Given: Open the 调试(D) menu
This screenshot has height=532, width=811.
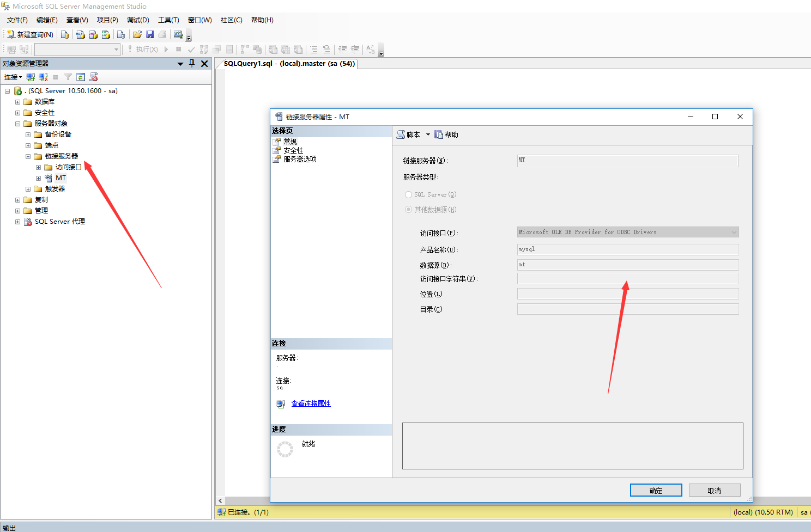Looking at the screenshot, I should pos(138,20).
